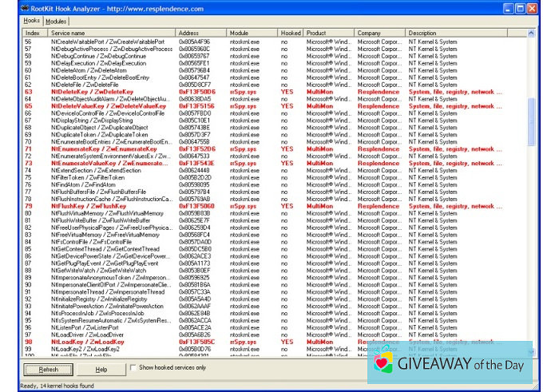Switch to the Modules tab

click(56, 21)
